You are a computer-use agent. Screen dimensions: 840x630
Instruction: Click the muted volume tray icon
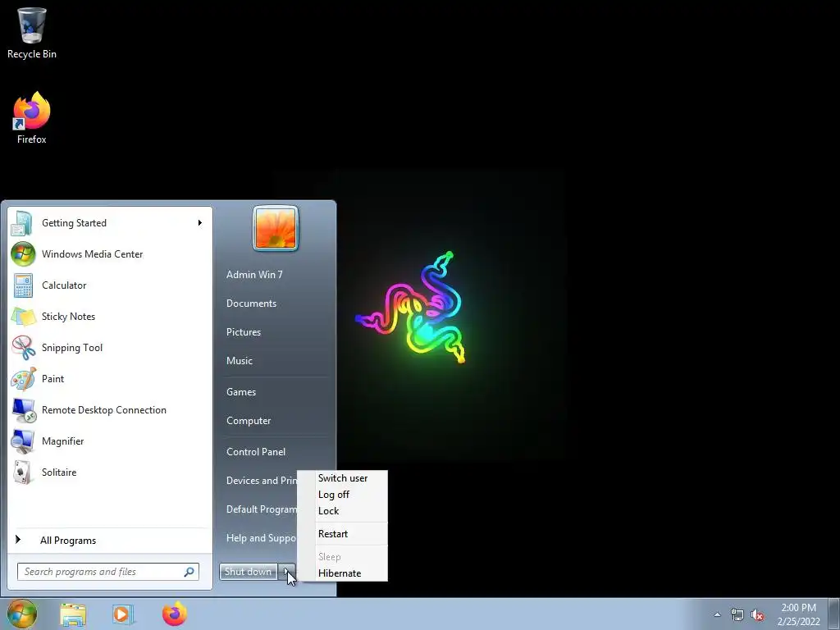pos(757,614)
